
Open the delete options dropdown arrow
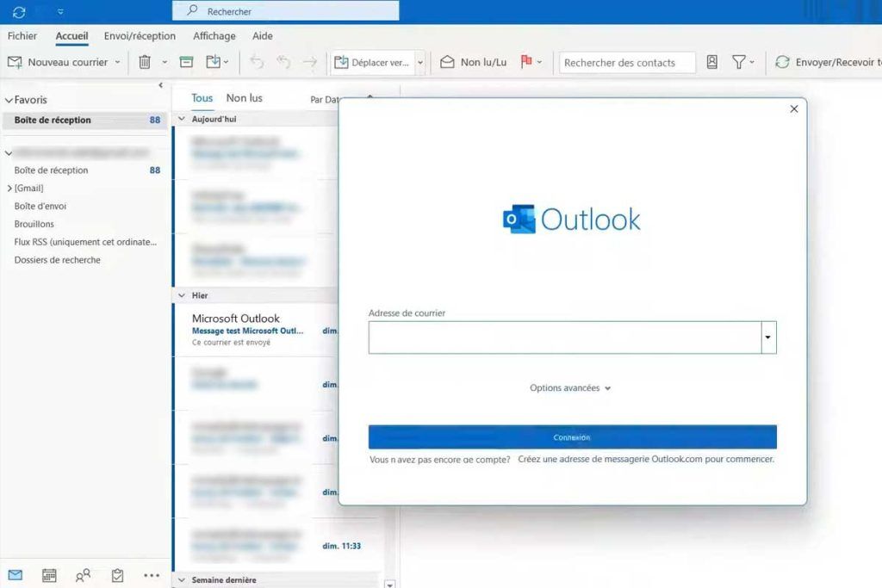165,62
